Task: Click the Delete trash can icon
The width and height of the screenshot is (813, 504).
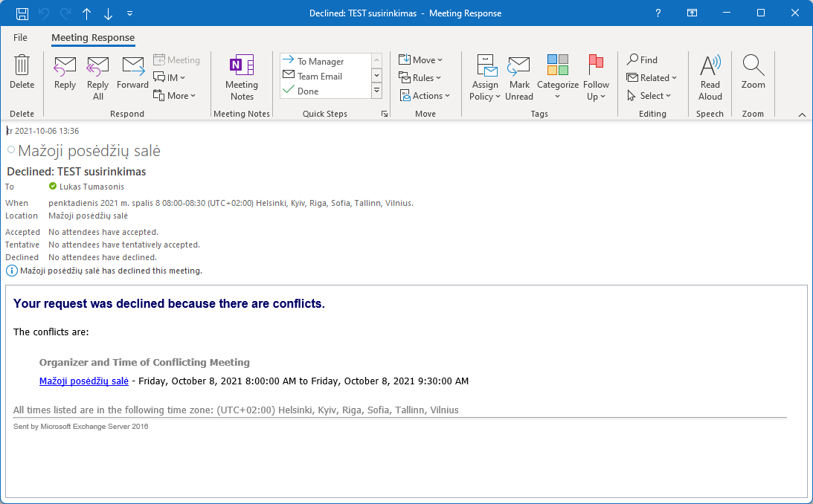Action: (x=22, y=66)
